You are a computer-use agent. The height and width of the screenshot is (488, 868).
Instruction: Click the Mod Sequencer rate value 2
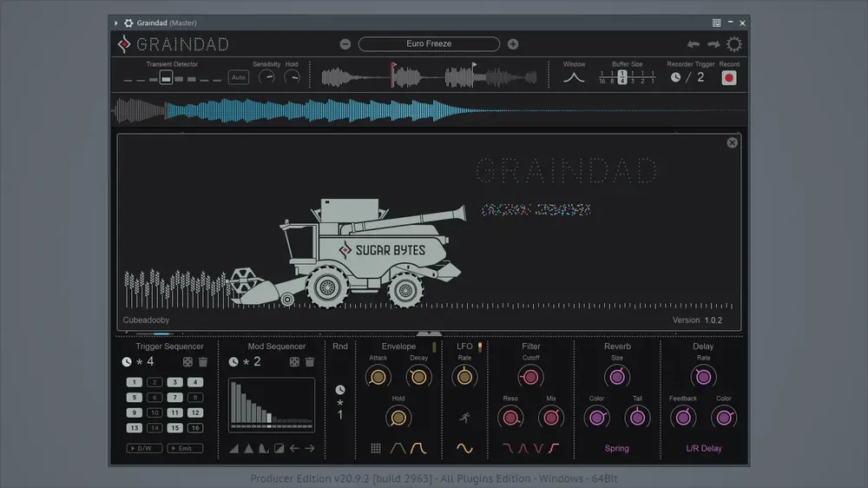(x=257, y=362)
